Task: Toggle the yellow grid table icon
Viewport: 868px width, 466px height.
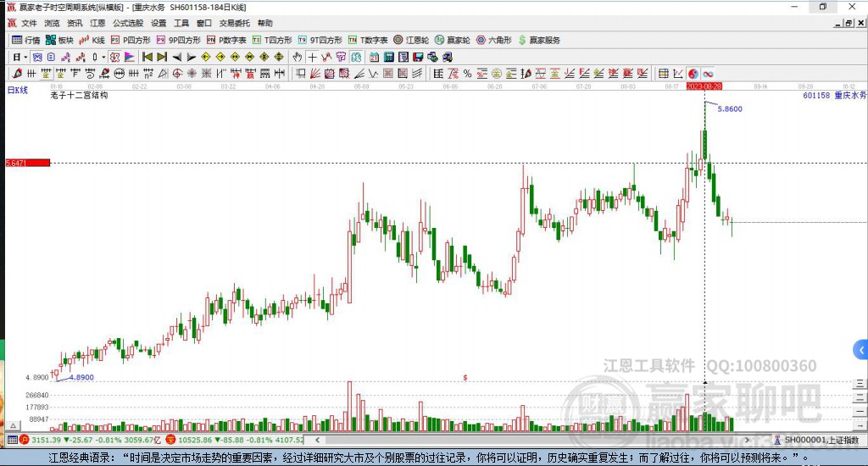Action: pos(662,73)
